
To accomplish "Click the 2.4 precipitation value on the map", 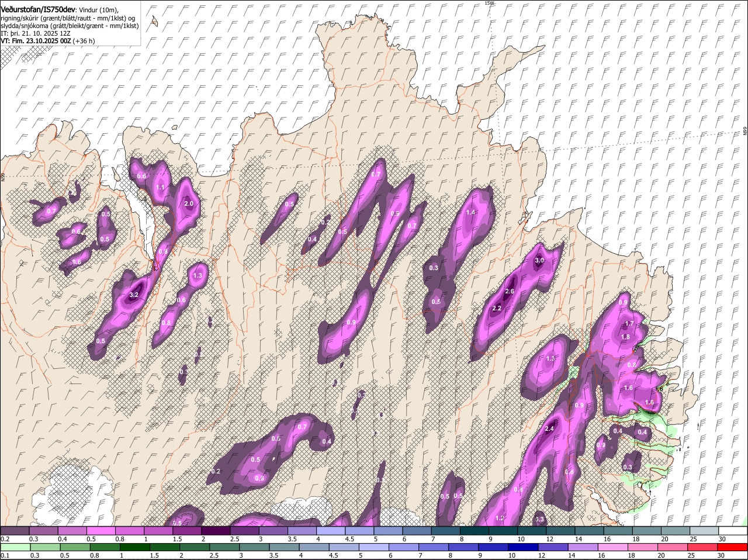I will pos(549,429).
